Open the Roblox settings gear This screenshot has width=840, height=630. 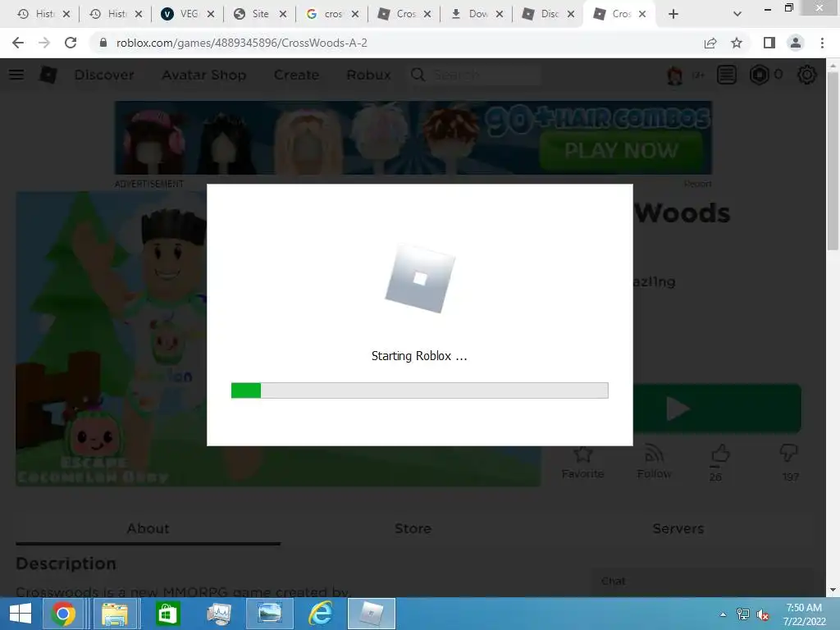point(807,75)
